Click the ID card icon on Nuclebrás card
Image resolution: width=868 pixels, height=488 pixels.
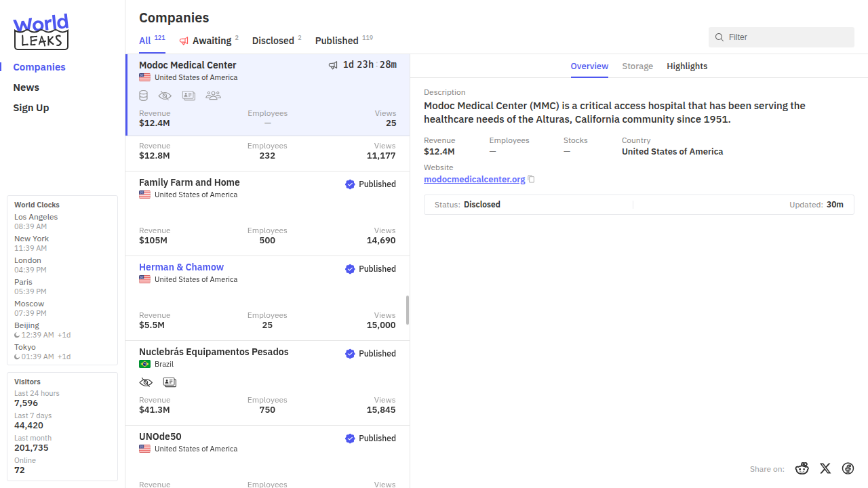click(170, 382)
